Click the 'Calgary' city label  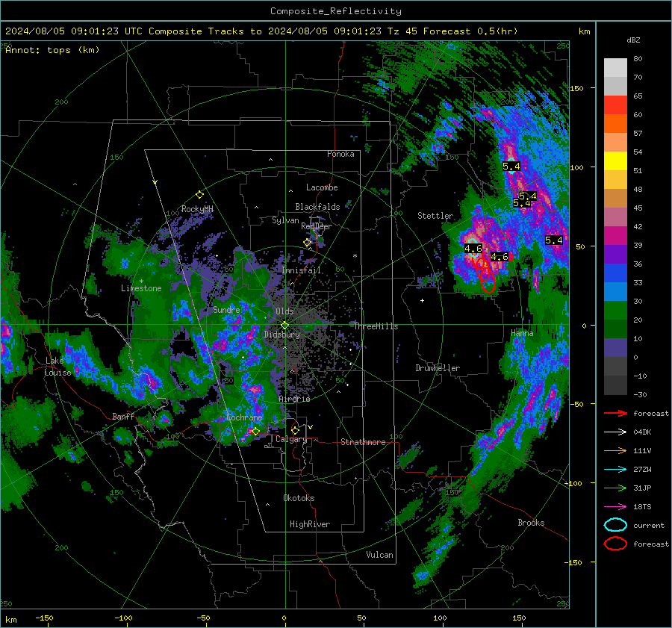[291, 439]
